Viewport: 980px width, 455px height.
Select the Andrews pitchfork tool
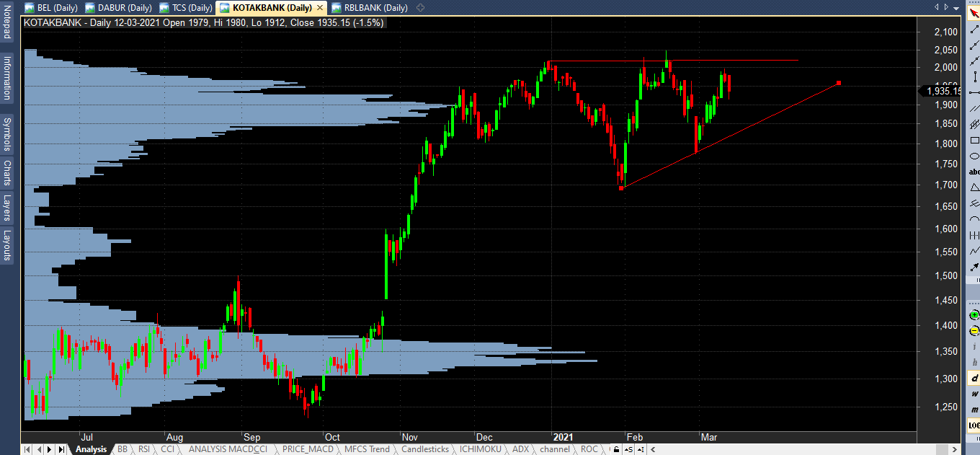tap(974, 203)
